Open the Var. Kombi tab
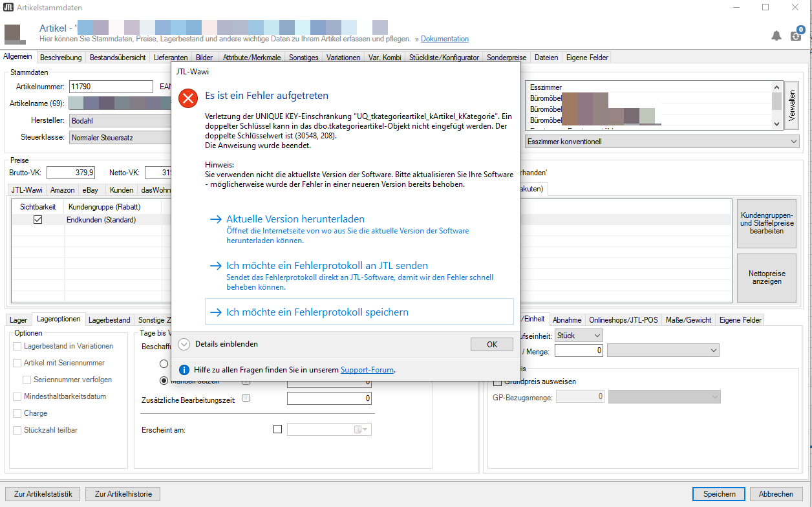The image size is (812, 507). 385,58
